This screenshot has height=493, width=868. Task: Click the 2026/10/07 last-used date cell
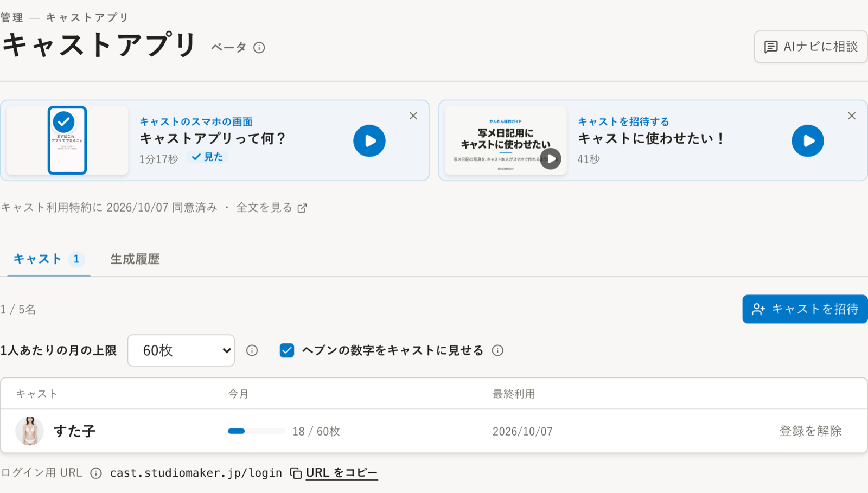coord(522,431)
